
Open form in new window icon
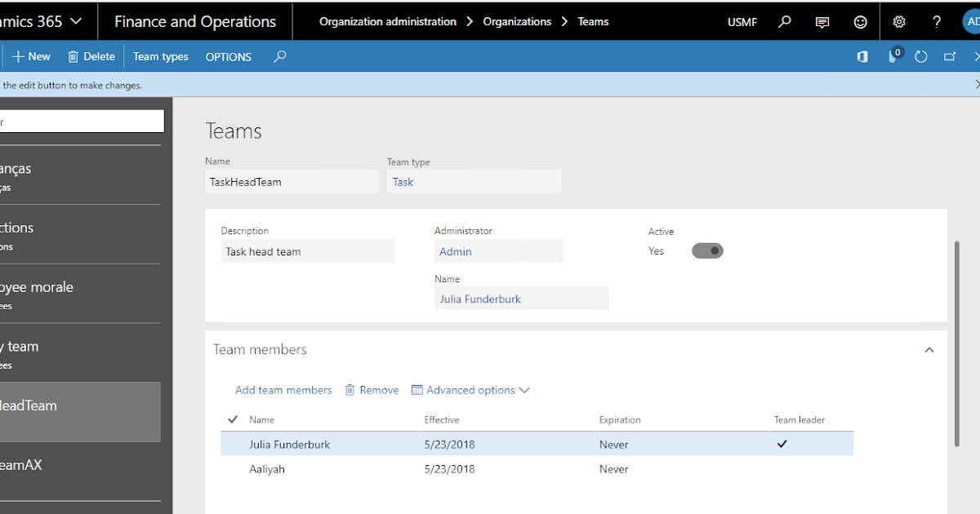[950, 57]
